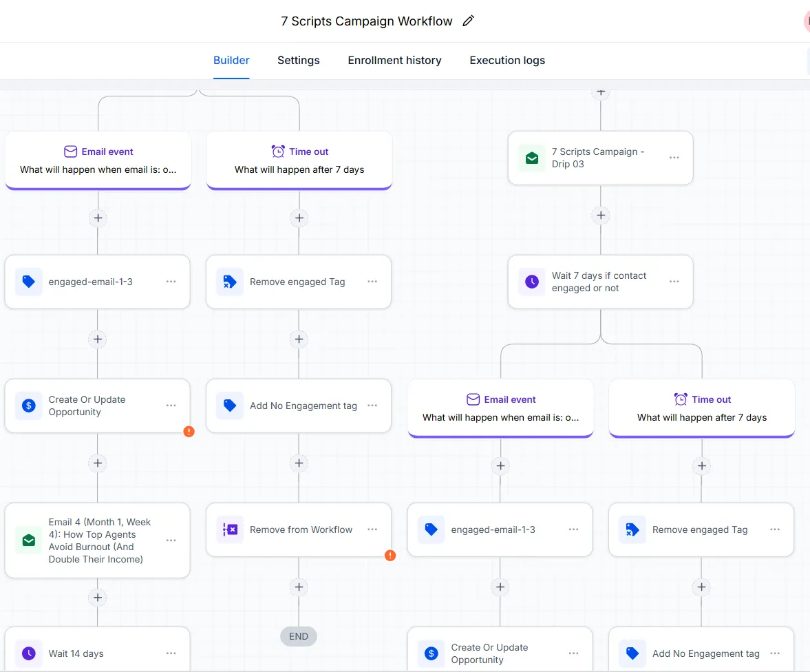View the Execution logs tab
Screen dimensions: 810x672
(507, 61)
